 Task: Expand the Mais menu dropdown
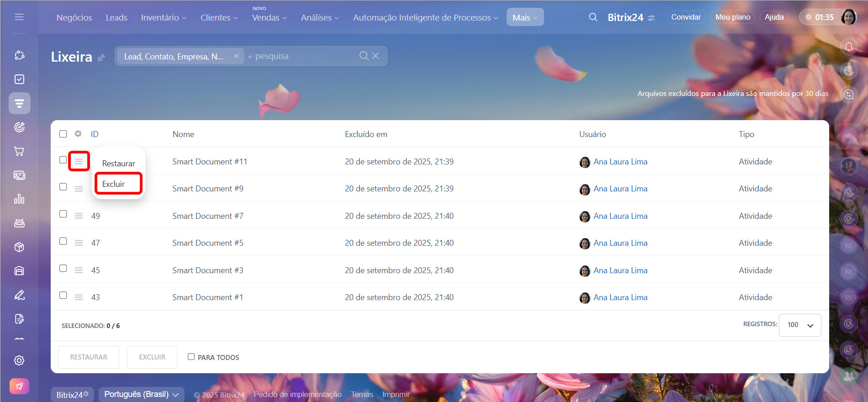coord(525,17)
